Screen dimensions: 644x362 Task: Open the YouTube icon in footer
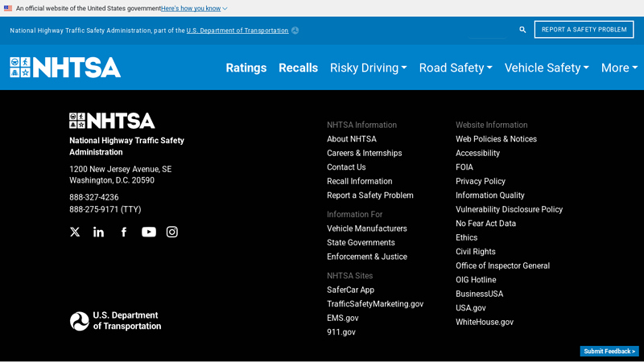pyautogui.click(x=149, y=232)
